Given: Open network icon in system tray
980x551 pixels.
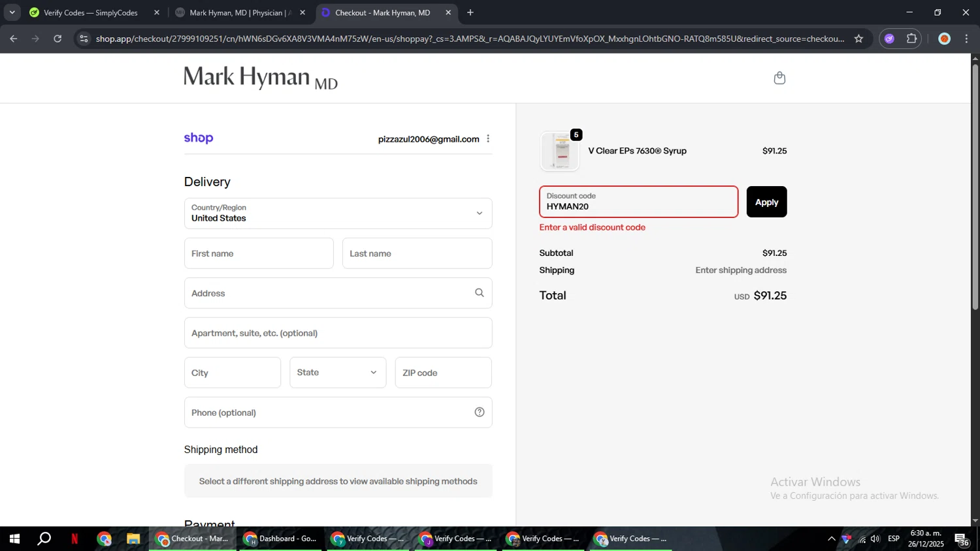Looking at the screenshot, I should coord(862,539).
